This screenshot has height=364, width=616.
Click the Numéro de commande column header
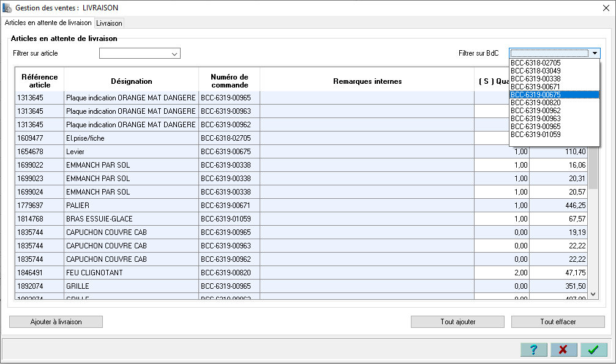tap(230, 81)
